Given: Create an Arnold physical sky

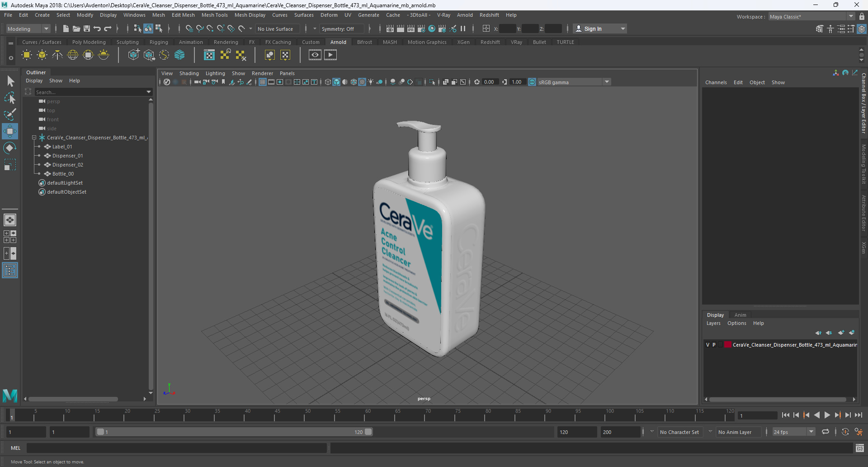Looking at the screenshot, I should click(104, 55).
